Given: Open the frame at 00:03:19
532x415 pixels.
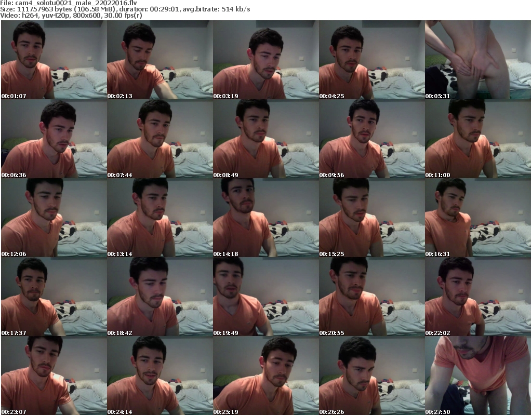Looking at the screenshot, I should 265,60.
